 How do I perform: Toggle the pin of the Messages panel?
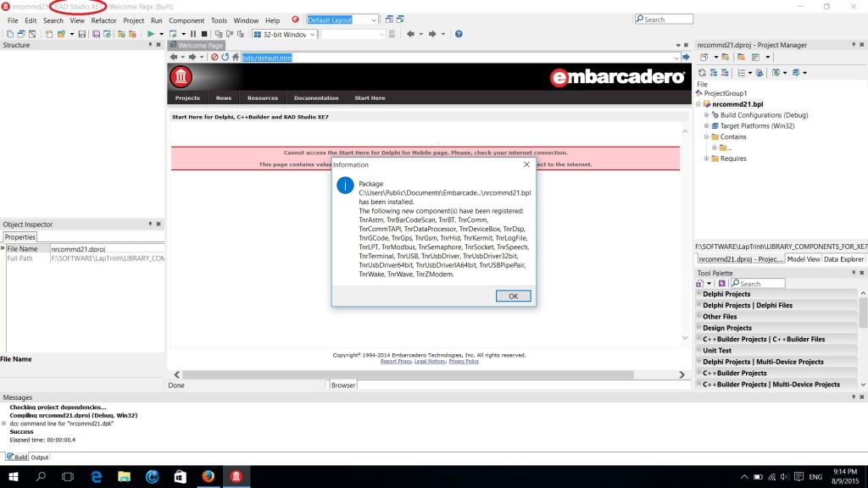pos(853,397)
